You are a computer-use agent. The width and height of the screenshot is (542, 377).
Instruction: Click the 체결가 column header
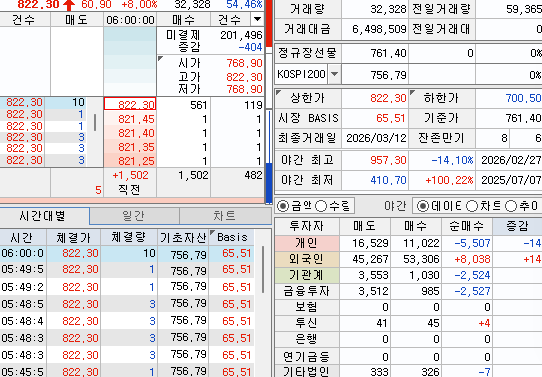(73, 237)
